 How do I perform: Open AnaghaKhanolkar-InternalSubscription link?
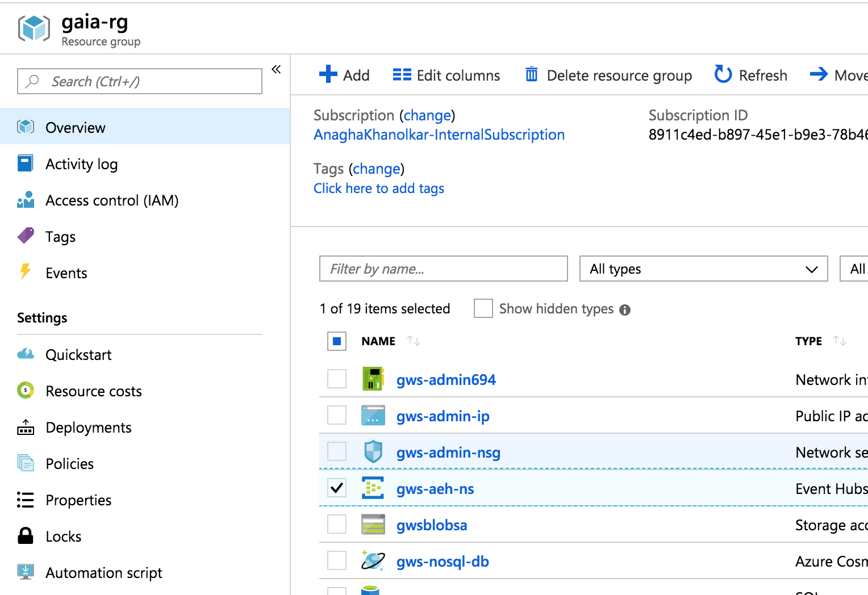(x=439, y=135)
